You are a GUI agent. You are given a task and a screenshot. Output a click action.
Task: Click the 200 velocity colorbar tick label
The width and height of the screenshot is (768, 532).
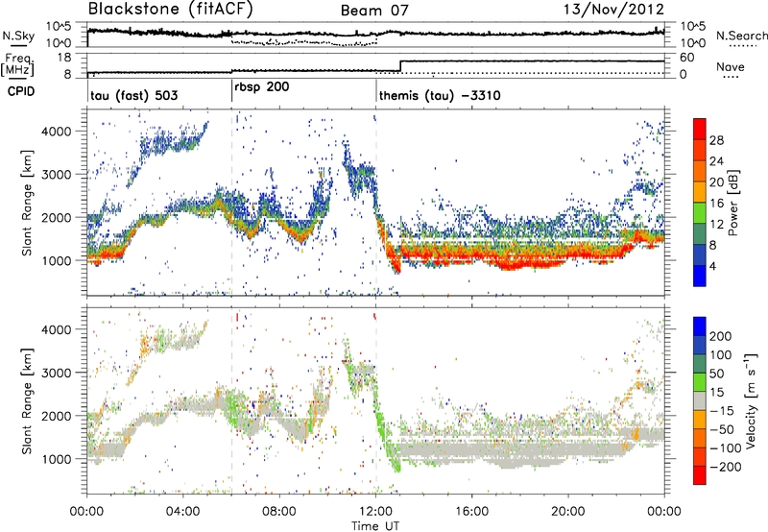pos(721,336)
